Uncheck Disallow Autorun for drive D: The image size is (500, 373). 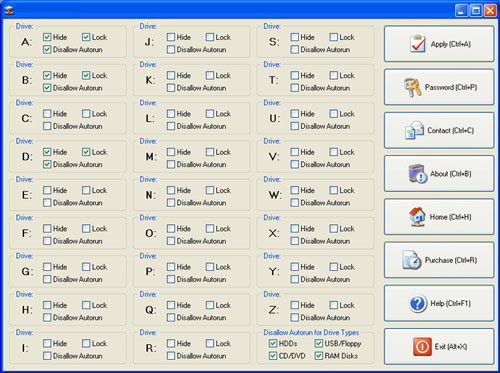47,165
